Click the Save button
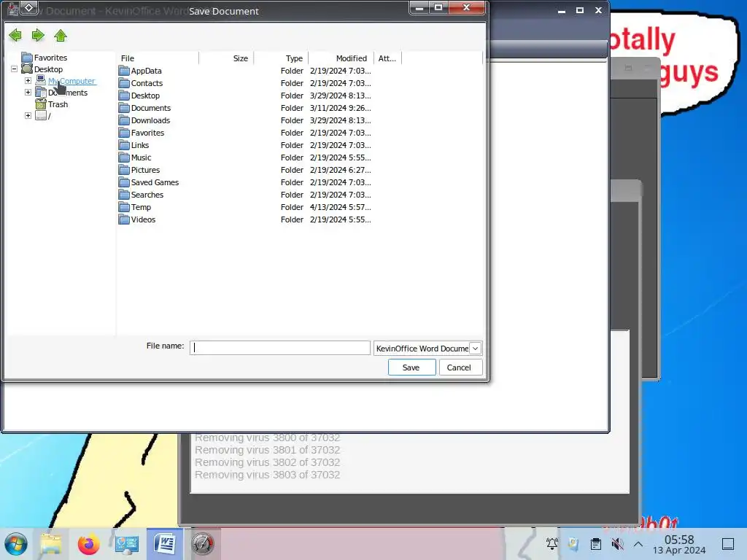The image size is (747, 560). click(x=411, y=367)
